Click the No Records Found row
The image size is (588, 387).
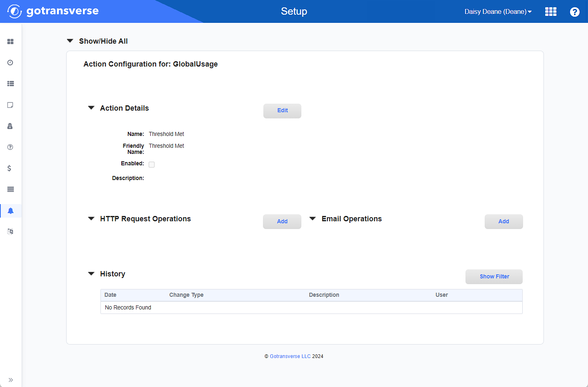tap(311, 307)
